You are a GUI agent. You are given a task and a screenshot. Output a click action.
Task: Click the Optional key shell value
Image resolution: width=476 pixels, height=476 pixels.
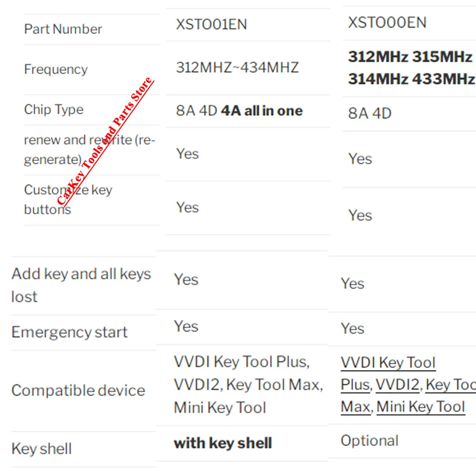click(x=369, y=441)
